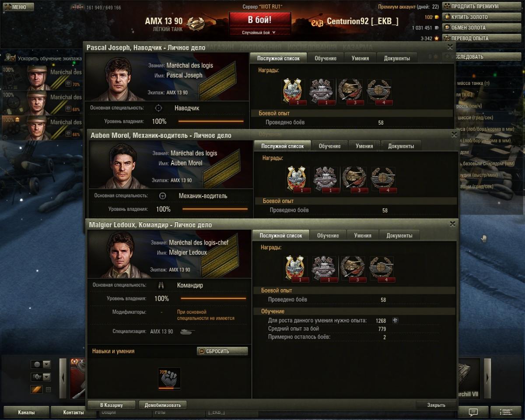Open the chat window icon at bottom right
Image resolution: width=525 pixels, height=420 pixels.
point(473,412)
